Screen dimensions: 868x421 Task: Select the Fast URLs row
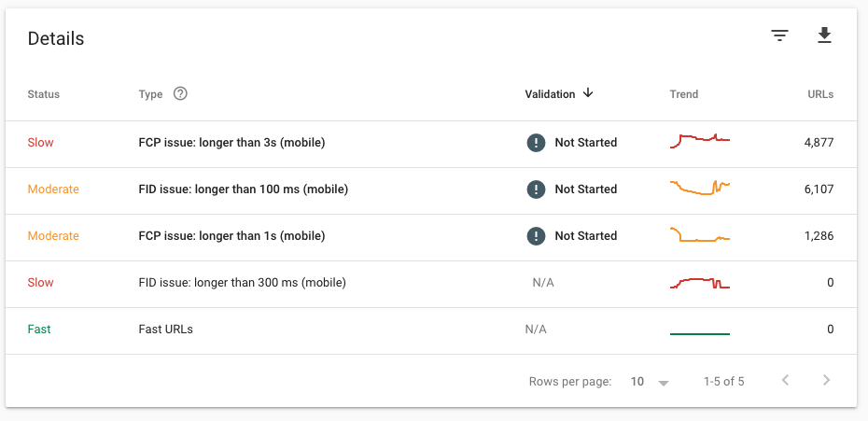pos(431,330)
